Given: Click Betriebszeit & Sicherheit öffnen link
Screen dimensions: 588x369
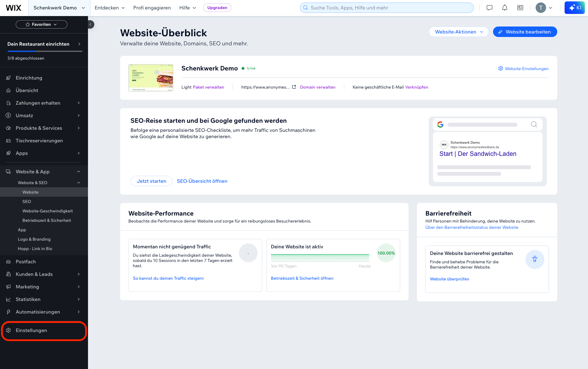Looking at the screenshot, I should [x=302, y=278].
